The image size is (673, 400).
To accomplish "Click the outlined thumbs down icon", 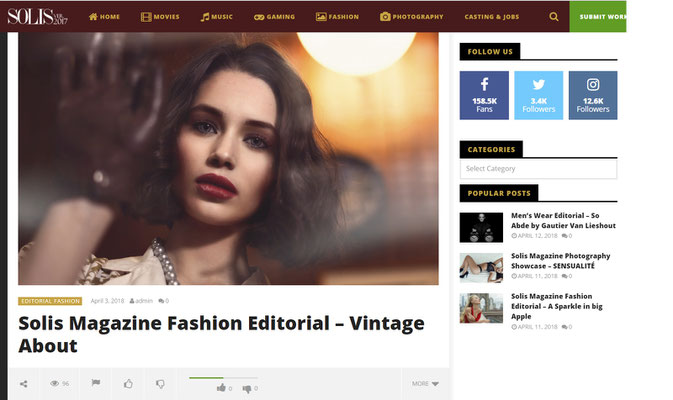I will coord(160,384).
